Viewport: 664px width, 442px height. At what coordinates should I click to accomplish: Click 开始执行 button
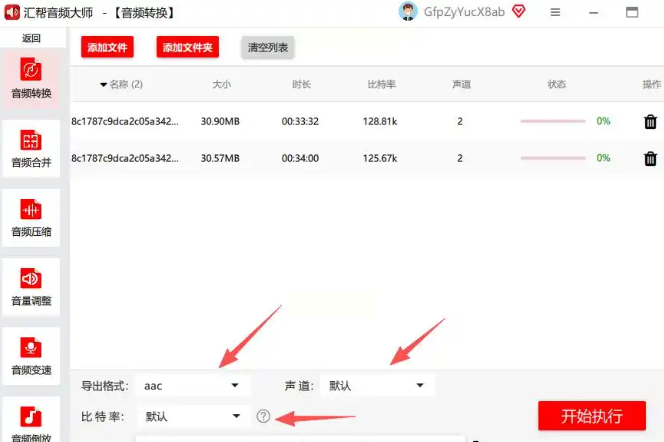point(592,416)
